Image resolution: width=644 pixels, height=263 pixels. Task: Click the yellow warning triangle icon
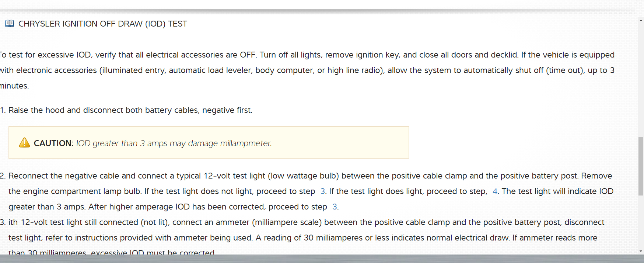(24, 143)
